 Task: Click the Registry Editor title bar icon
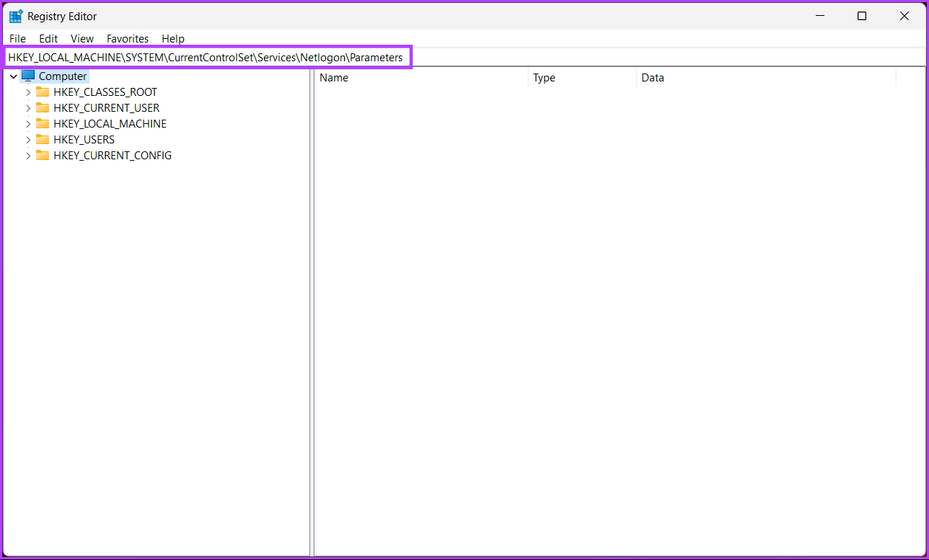16,16
